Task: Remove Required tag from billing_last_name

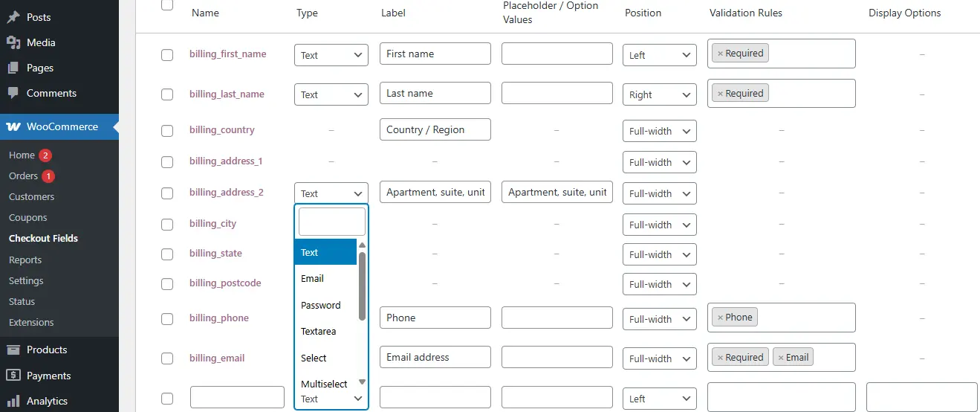Action: point(719,94)
